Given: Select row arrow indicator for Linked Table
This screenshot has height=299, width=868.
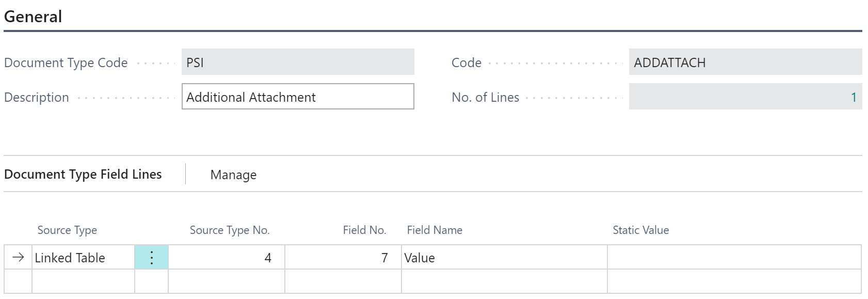Looking at the screenshot, I should coord(18,257).
